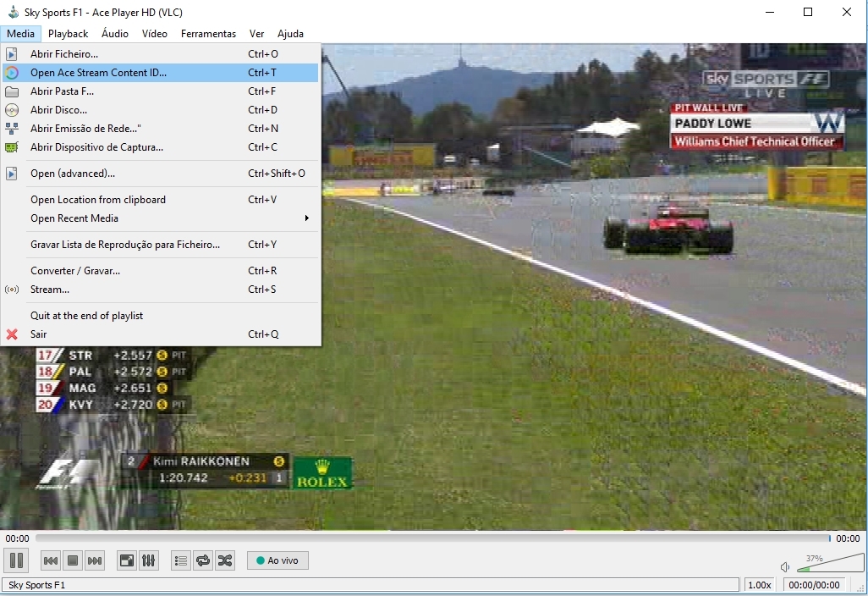The width and height of the screenshot is (868, 596).
Task: Show the playlist view icon
Action: (180, 560)
